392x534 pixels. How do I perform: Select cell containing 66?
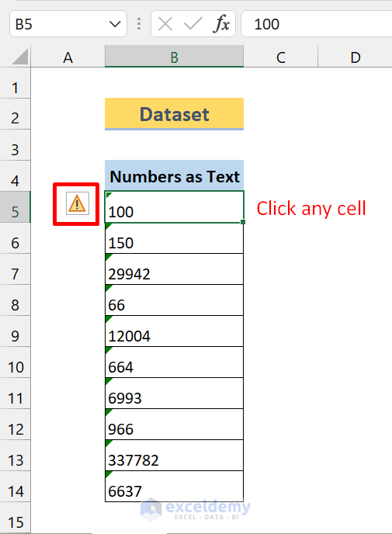[x=174, y=300]
